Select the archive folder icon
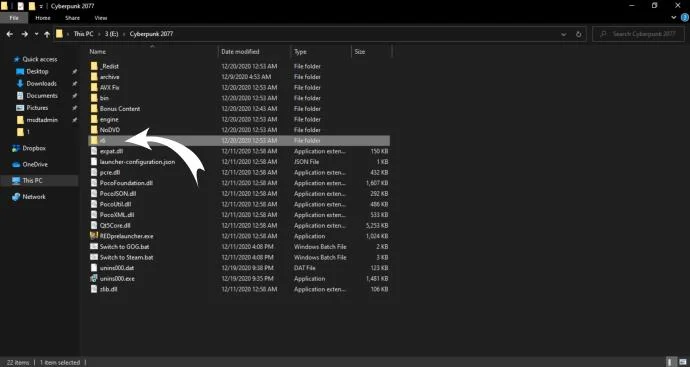Screen dimensions: 690x367 point(94,77)
